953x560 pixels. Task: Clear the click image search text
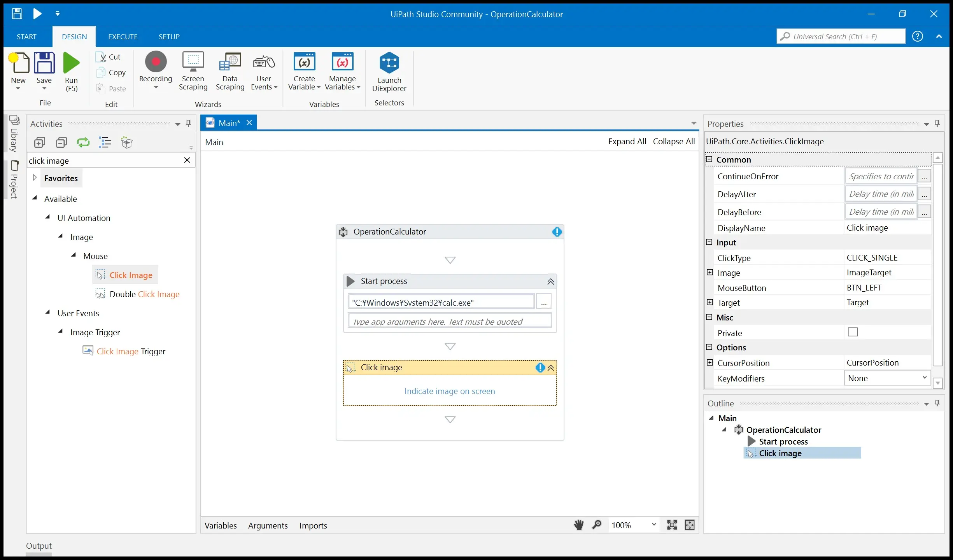(187, 160)
